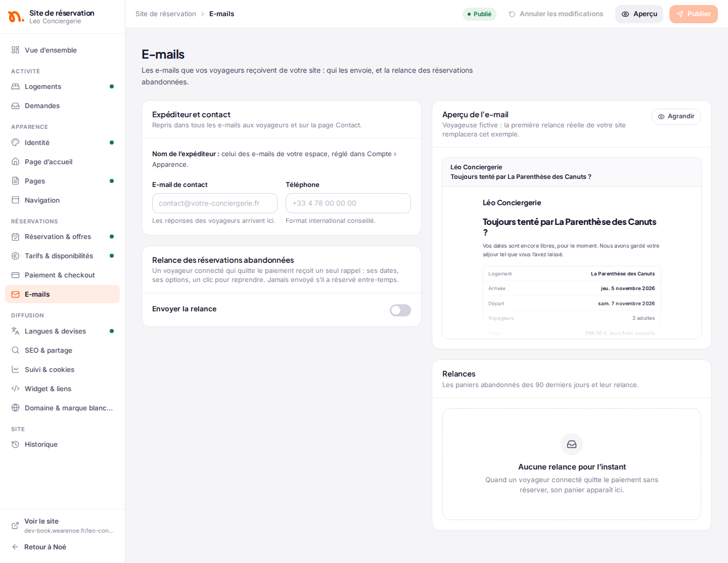Click the 'Aucune relance pour l'instant' text
Viewport: 728px width, 563px height.
(x=572, y=467)
